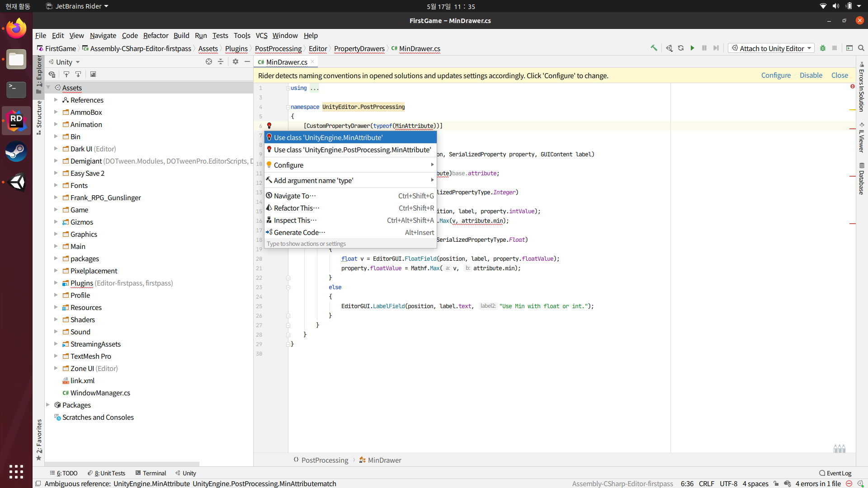This screenshot has width=868, height=488.
Task: Expand the Packages node
Action: point(48,405)
